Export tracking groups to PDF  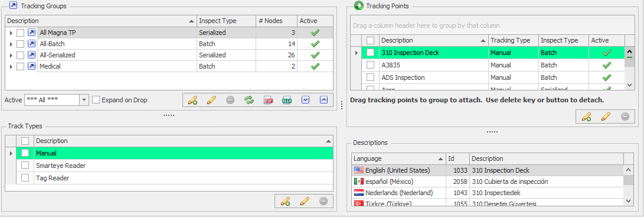(268, 100)
